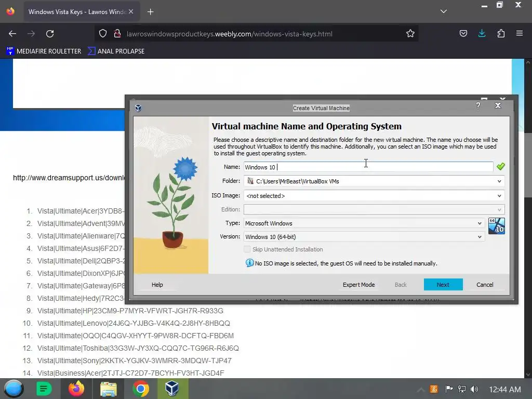Click the Name field containing Windows 10
Viewport: 532px width, 399px height.
(368, 167)
